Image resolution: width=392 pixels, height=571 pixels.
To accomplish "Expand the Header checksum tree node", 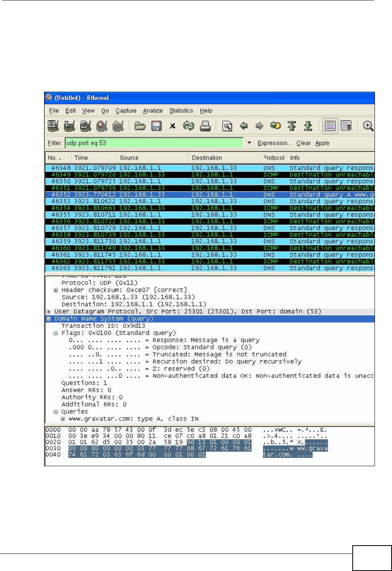I will tap(56, 290).
